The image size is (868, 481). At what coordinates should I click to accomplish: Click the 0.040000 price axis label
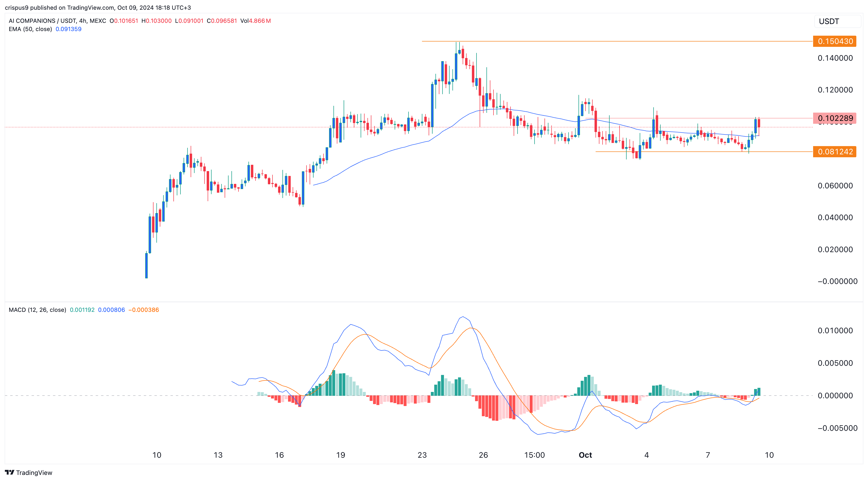click(835, 217)
